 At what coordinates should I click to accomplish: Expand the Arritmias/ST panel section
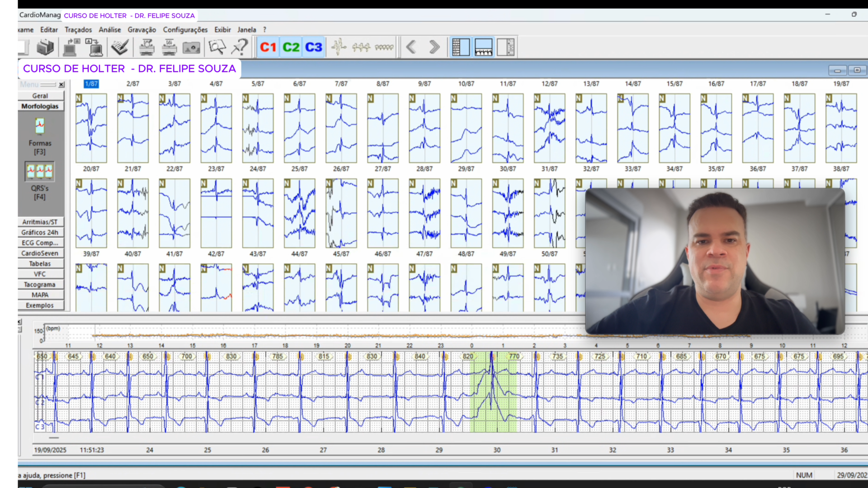(x=40, y=222)
